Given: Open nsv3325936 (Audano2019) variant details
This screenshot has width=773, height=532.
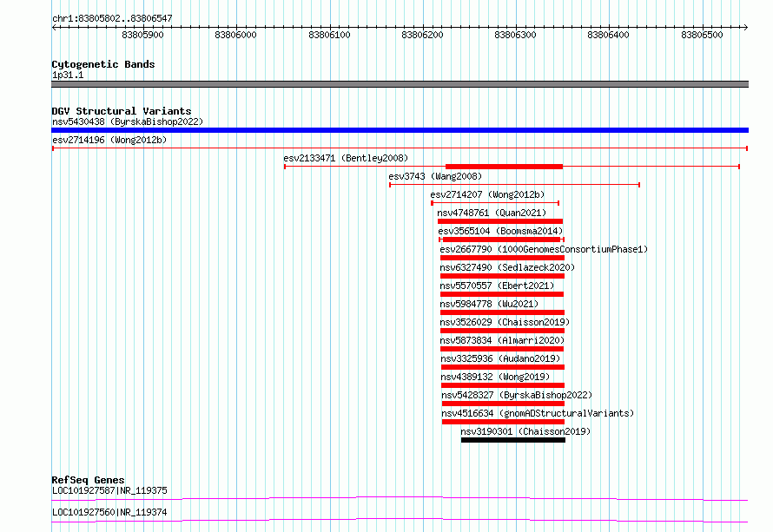Looking at the screenshot, I should (x=500, y=358).
